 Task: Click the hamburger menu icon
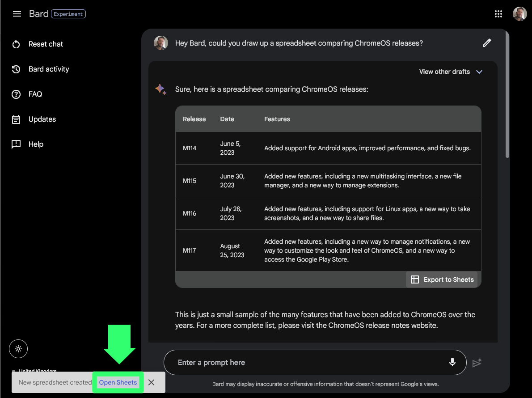click(17, 13)
